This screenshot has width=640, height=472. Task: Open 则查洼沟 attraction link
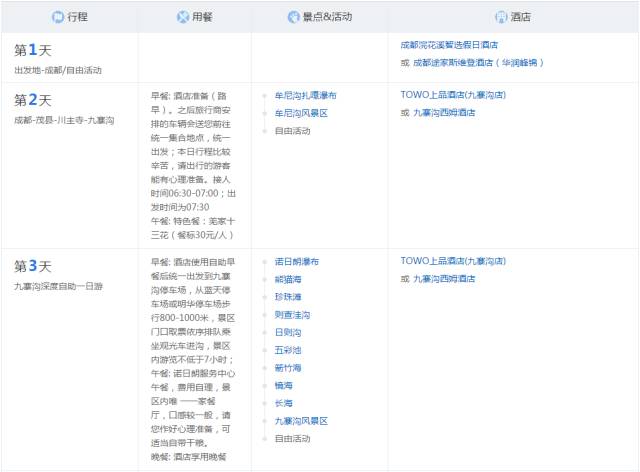pos(292,315)
